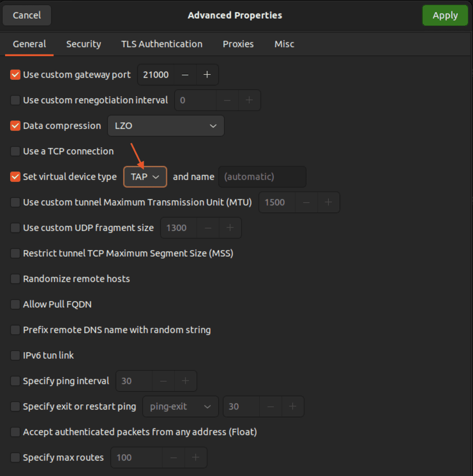Click plus icon for renegotiation interval
473x476 pixels.
point(249,100)
